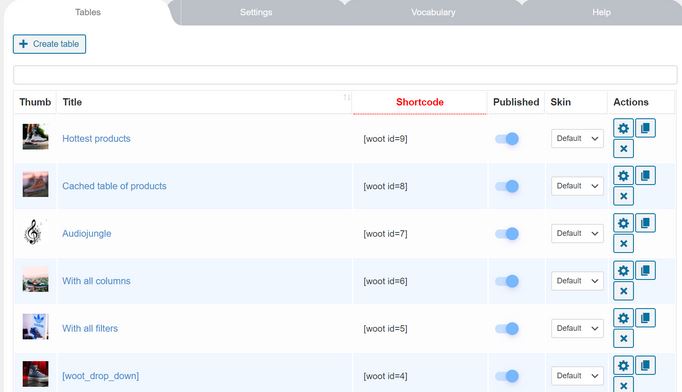Click the Thumb column header
The width and height of the screenshot is (682, 392).
(x=35, y=102)
